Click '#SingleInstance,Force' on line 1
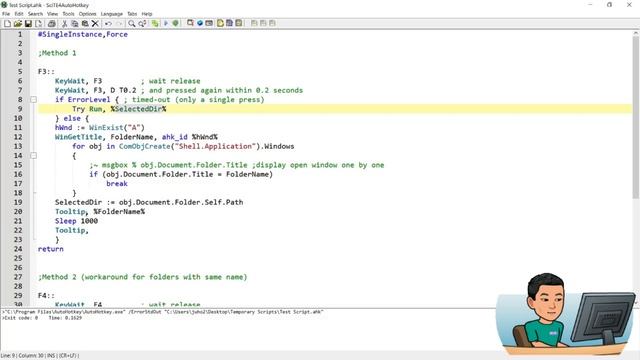Screen dimensions: 640x360 pyautogui.click(x=83, y=34)
